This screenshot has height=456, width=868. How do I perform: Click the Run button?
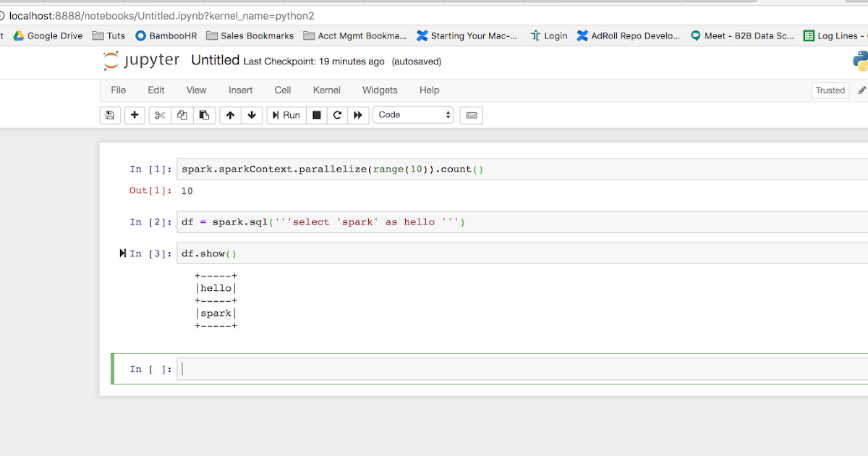(x=286, y=115)
